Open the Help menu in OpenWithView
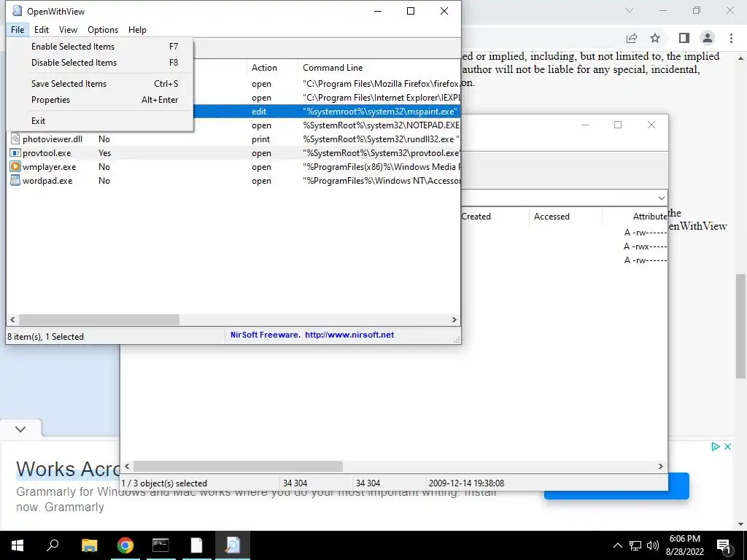 pyautogui.click(x=137, y=29)
